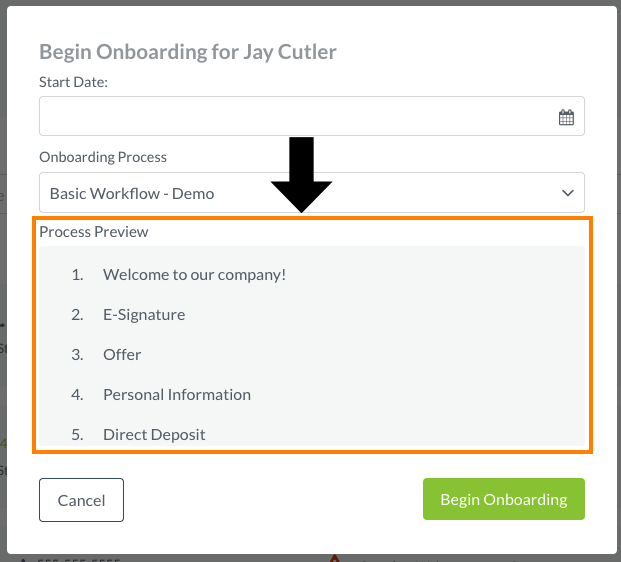Select the Personal Information step
This screenshot has height=562, width=621.
click(177, 394)
